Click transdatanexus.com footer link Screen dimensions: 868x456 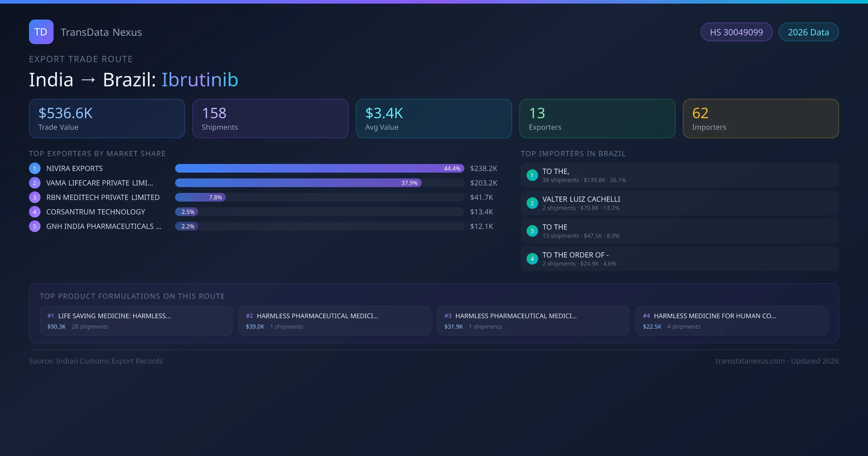(x=750, y=361)
